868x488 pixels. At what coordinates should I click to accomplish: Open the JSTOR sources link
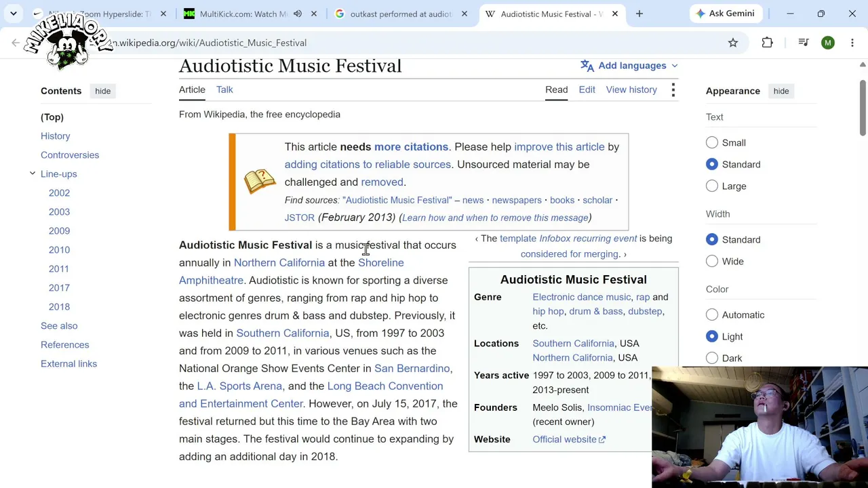(x=299, y=218)
